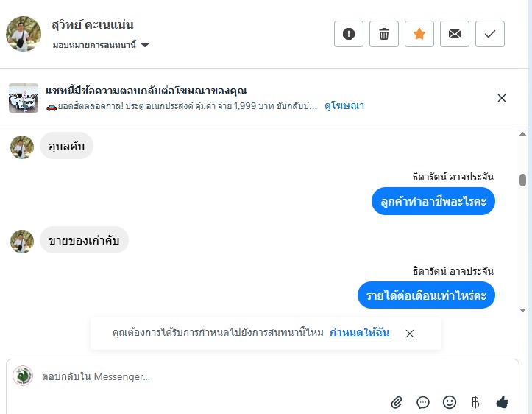Click the กำหนดให้ฉัน link

pos(359,333)
